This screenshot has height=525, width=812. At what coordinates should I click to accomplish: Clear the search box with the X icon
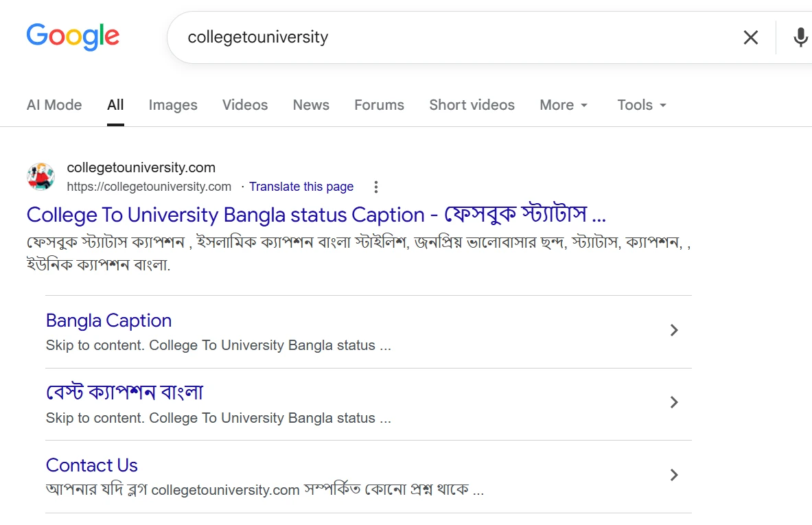750,37
